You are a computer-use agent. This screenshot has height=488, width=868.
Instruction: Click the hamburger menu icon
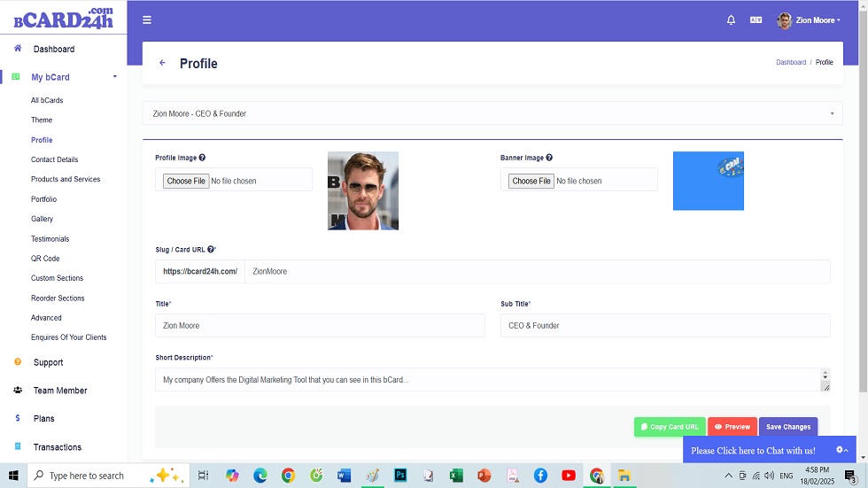pyautogui.click(x=147, y=19)
